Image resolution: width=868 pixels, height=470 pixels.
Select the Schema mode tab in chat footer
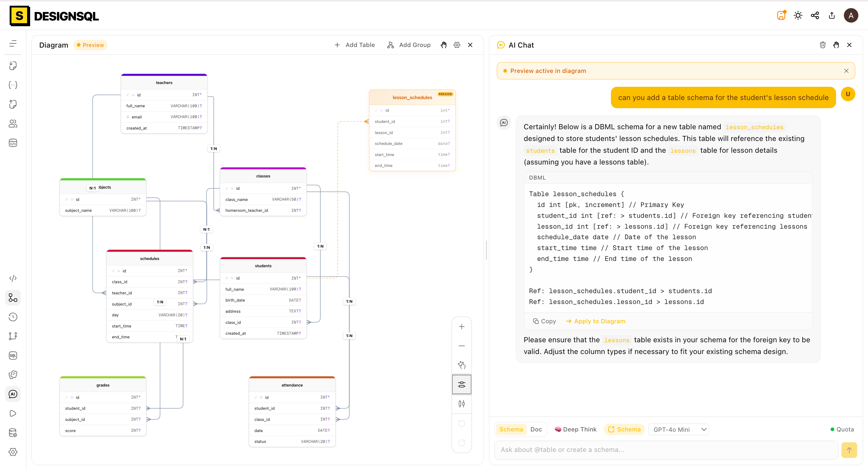tap(511, 430)
